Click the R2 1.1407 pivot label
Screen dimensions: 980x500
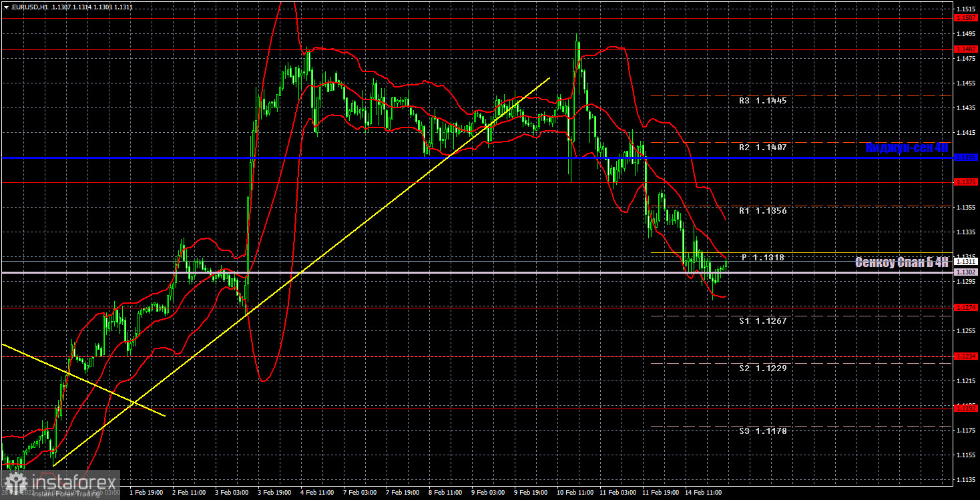pyautogui.click(x=762, y=148)
